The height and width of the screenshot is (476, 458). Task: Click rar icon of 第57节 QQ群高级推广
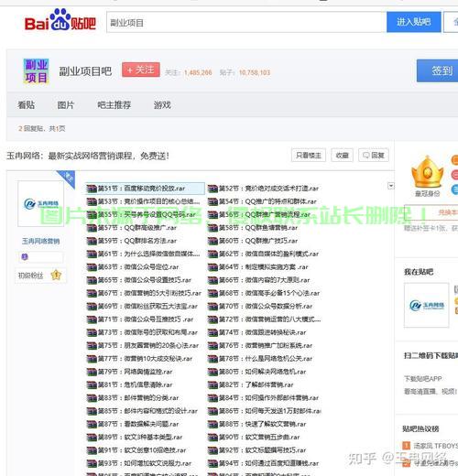92,228
